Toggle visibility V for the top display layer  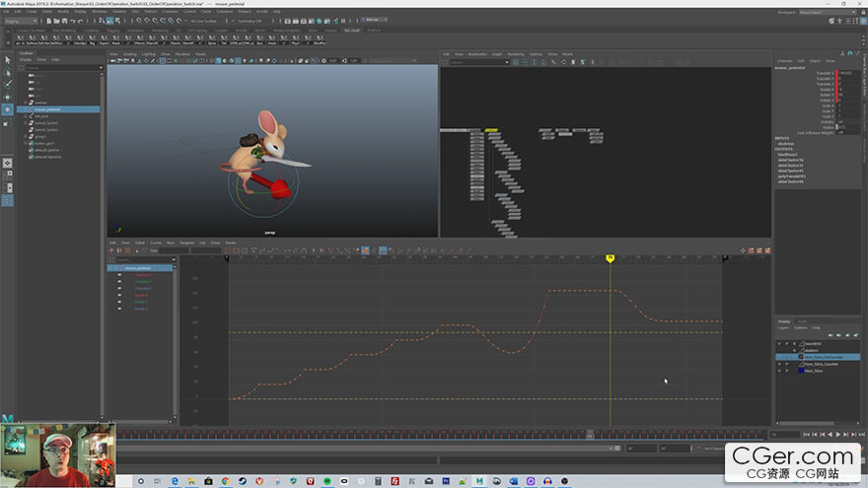click(x=778, y=343)
